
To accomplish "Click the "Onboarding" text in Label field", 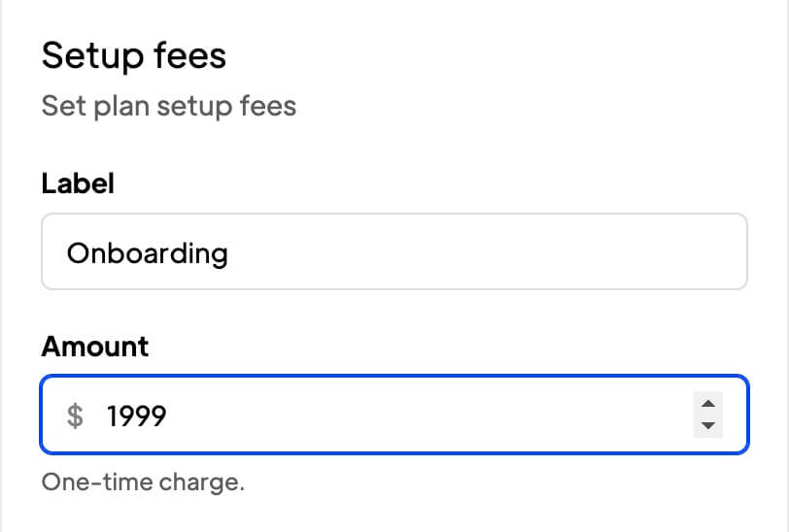I will [x=147, y=253].
